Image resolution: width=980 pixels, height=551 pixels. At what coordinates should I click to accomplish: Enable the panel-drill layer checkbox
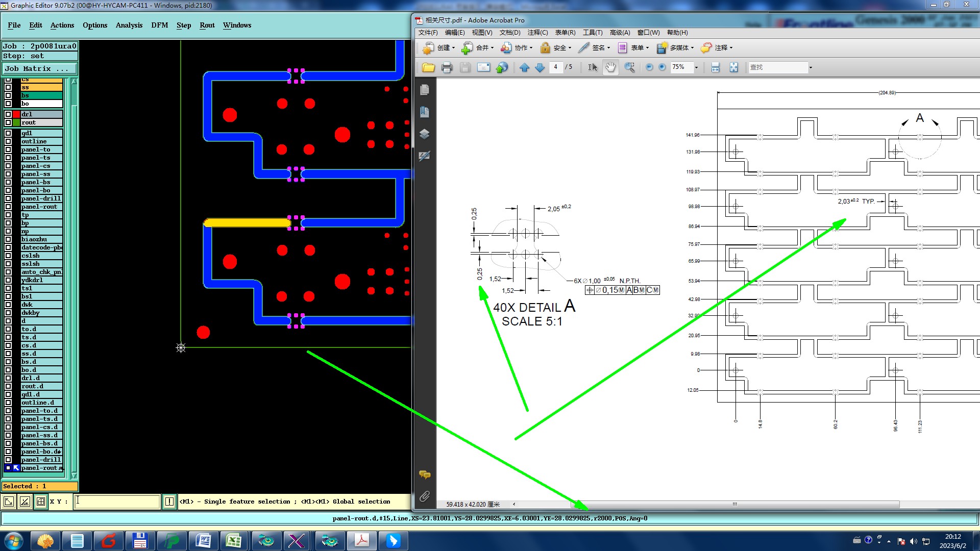[8, 198]
